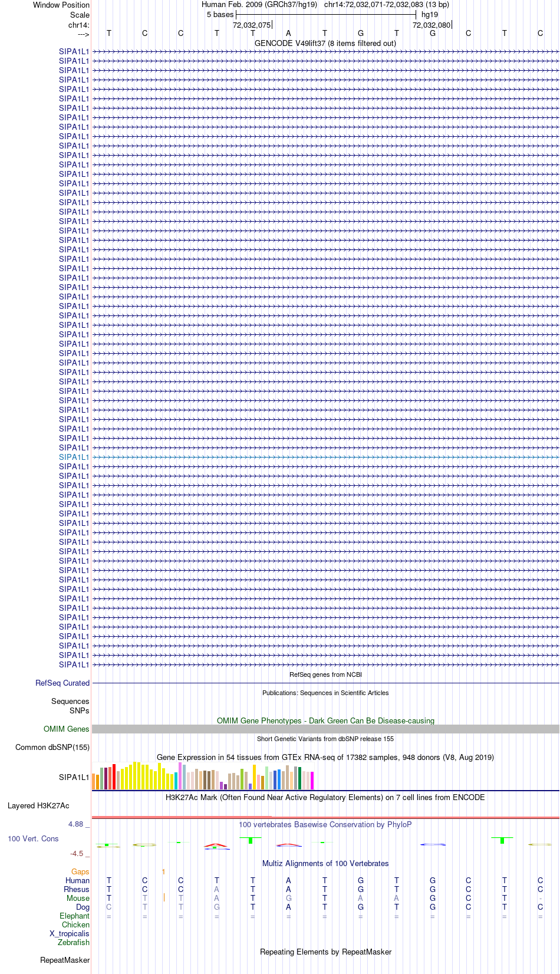Click the Scale label on the left

click(80, 15)
